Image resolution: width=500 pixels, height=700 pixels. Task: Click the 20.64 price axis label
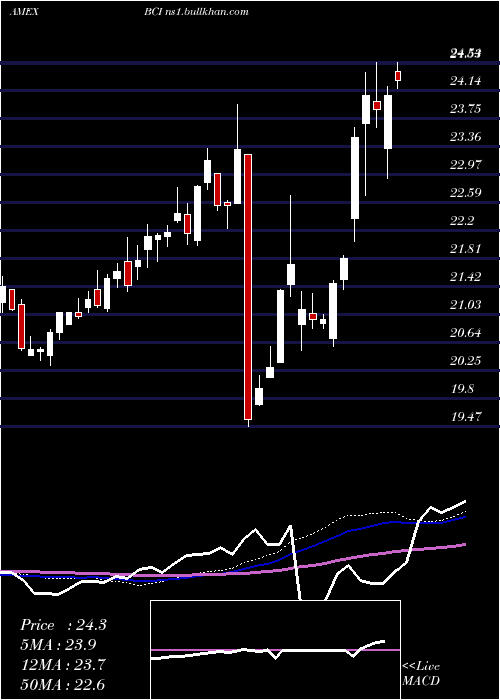point(466,333)
